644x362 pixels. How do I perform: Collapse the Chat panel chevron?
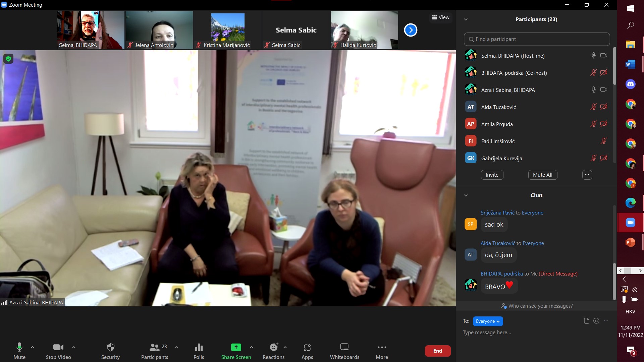[466, 195]
